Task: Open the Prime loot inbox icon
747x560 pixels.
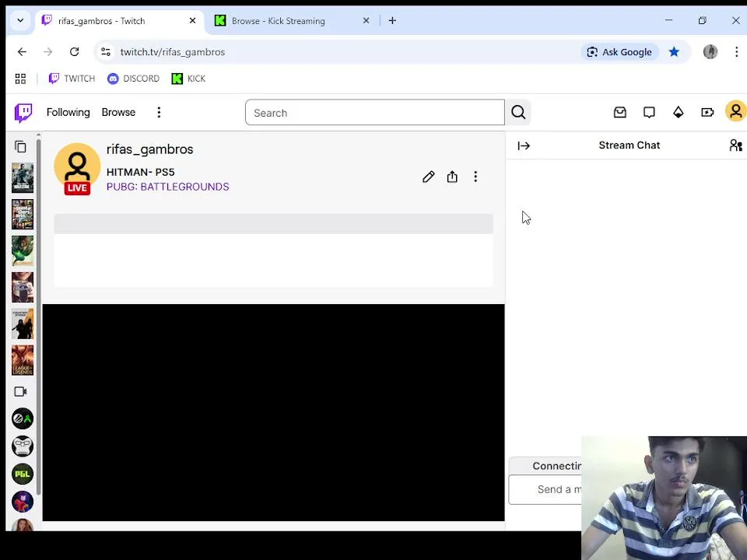Action: coord(620,112)
